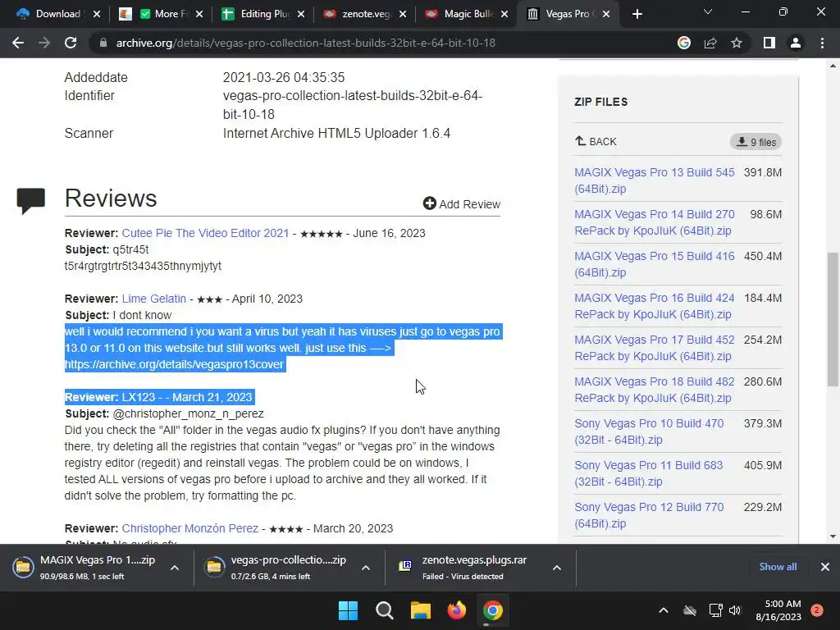840x630 pixels.
Task: Open Chrome profile avatar
Action: [x=796, y=43]
